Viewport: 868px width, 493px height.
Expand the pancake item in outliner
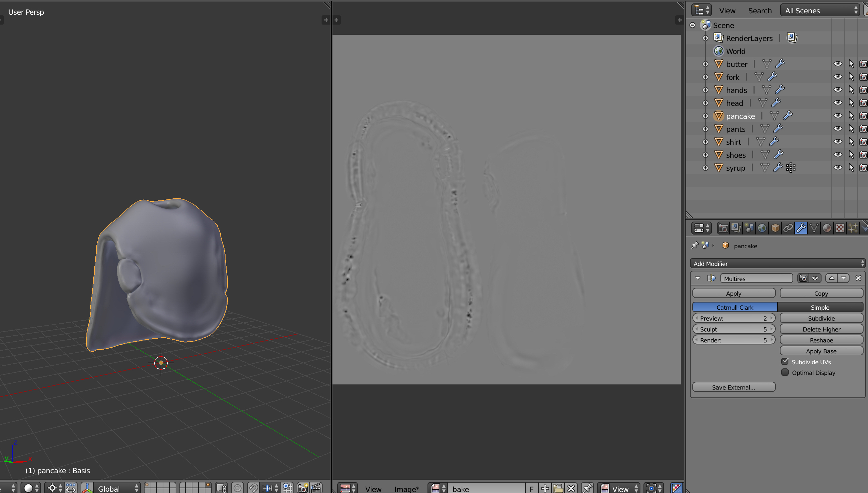(705, 116)
